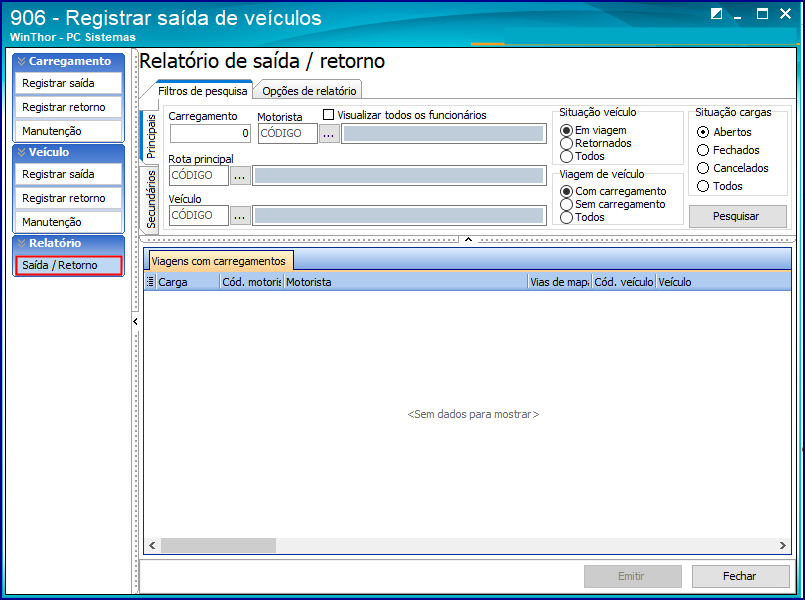Open Rota principal lookup ellipsis button

240,176
